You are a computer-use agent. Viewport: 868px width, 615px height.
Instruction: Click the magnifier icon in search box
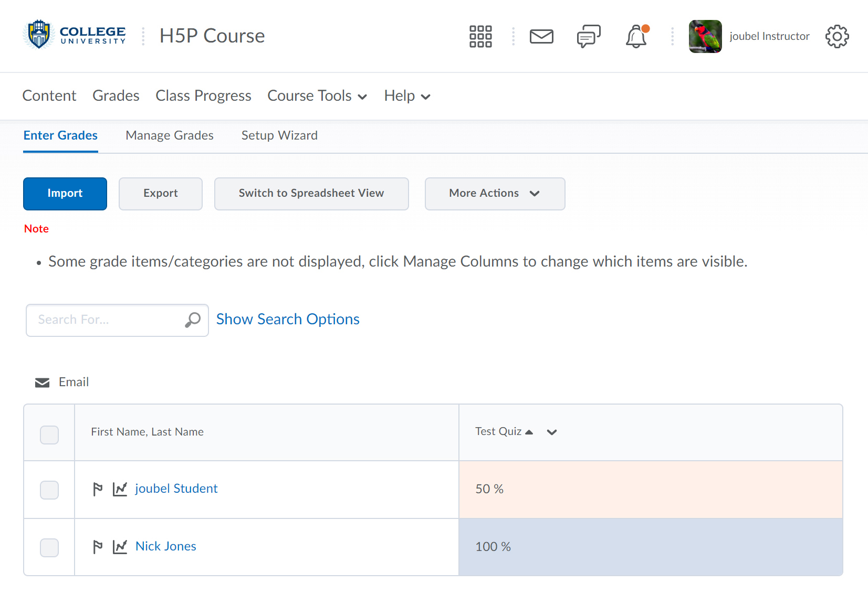(x=193, y=320)
